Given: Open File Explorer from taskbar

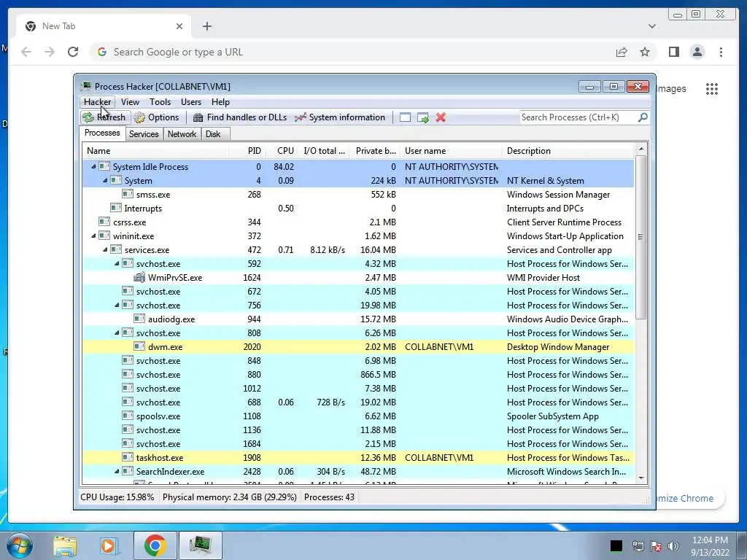Looking at the screenshot, I should (65, 545).
